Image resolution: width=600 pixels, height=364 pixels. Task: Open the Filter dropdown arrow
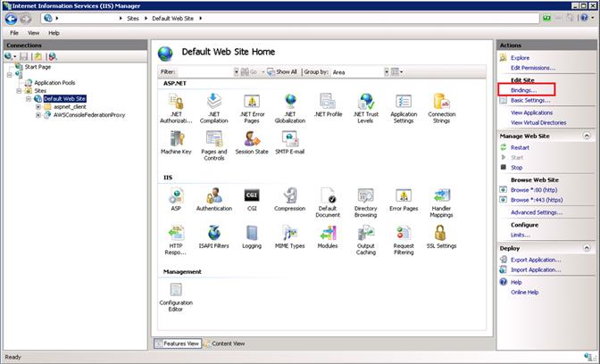236,72
